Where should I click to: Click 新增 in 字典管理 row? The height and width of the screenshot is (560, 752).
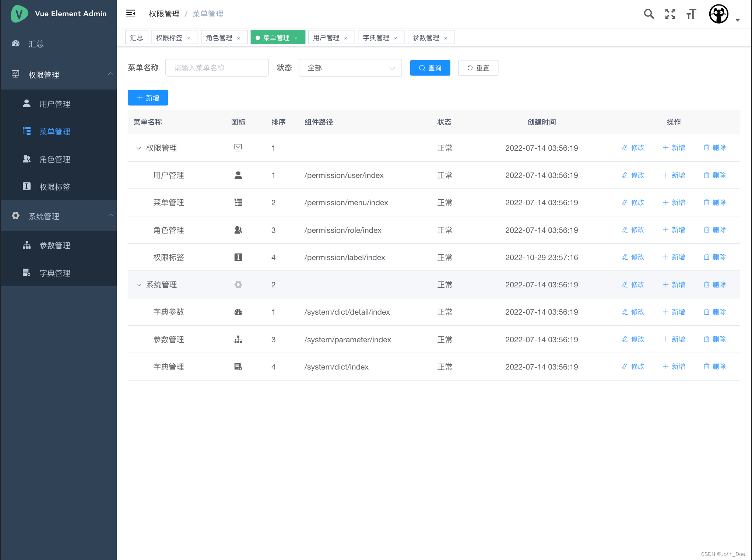(x=674, y=367)
